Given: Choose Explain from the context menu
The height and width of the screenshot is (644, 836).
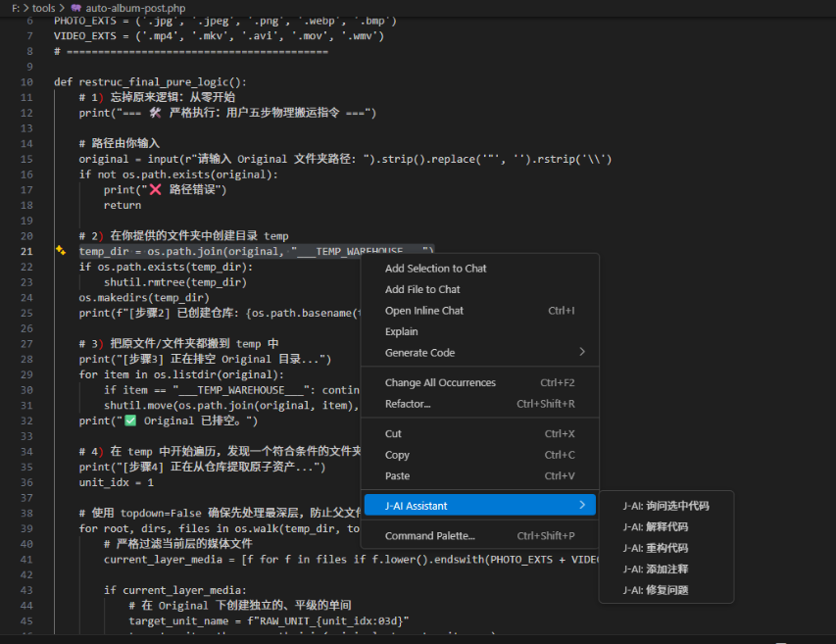Looking at the screenshot, I should pyautogui.click(x=480, y=331).
